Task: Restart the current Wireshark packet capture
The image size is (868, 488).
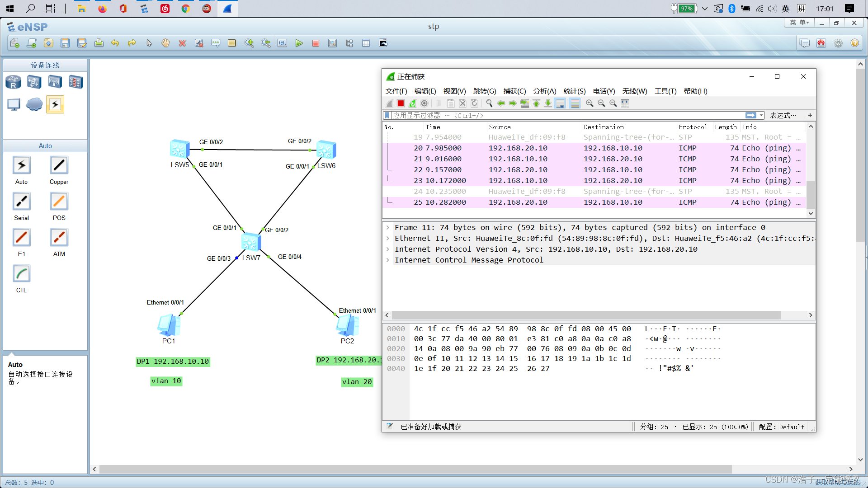Action: pyautogui.click(x=412, y=103)
